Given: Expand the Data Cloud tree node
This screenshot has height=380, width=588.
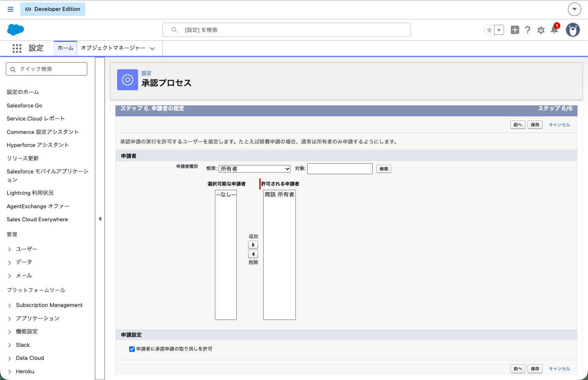Looking at the screenshot, I should click(9, 359).
